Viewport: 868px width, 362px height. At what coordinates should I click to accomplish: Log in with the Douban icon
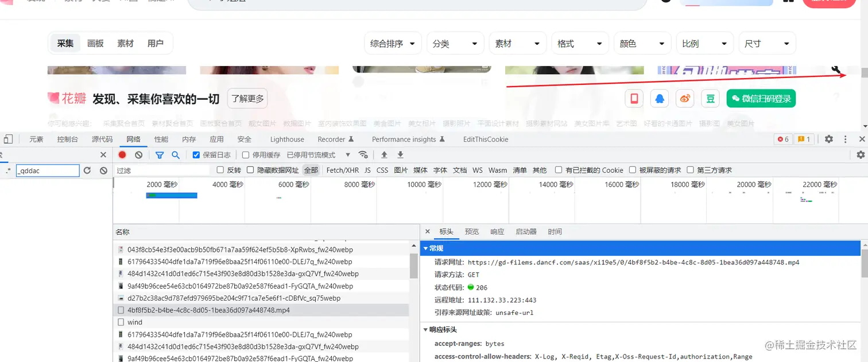click(710, 99)
